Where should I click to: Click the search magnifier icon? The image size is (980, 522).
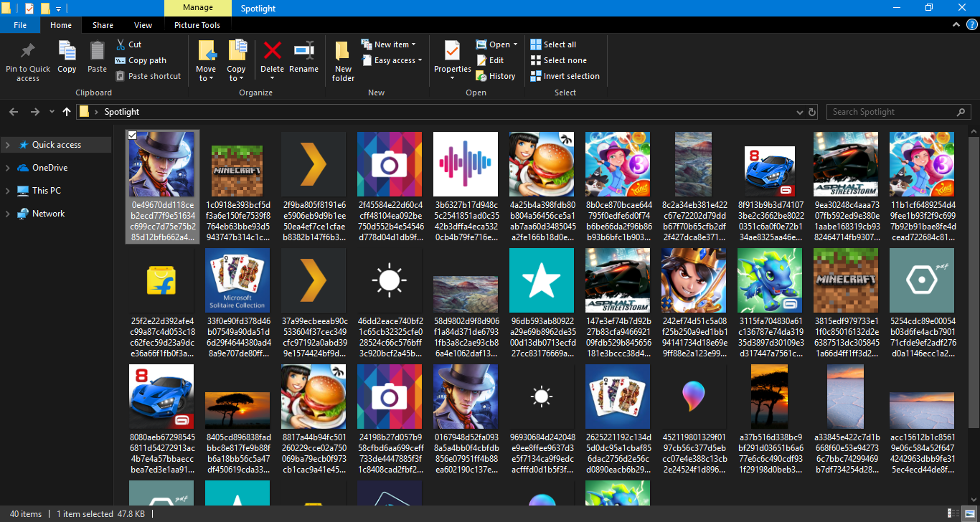pos(961,112)
